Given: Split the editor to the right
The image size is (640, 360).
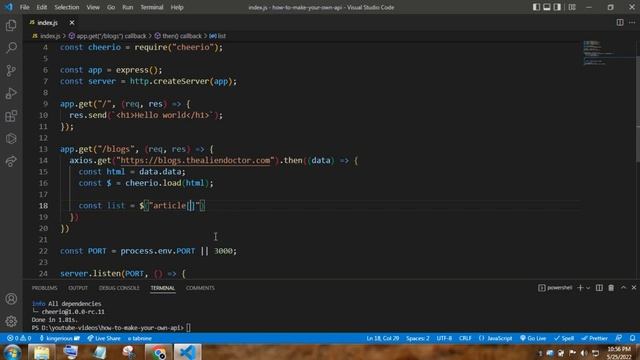Looking at the screenshot, I should coord(620,22).
